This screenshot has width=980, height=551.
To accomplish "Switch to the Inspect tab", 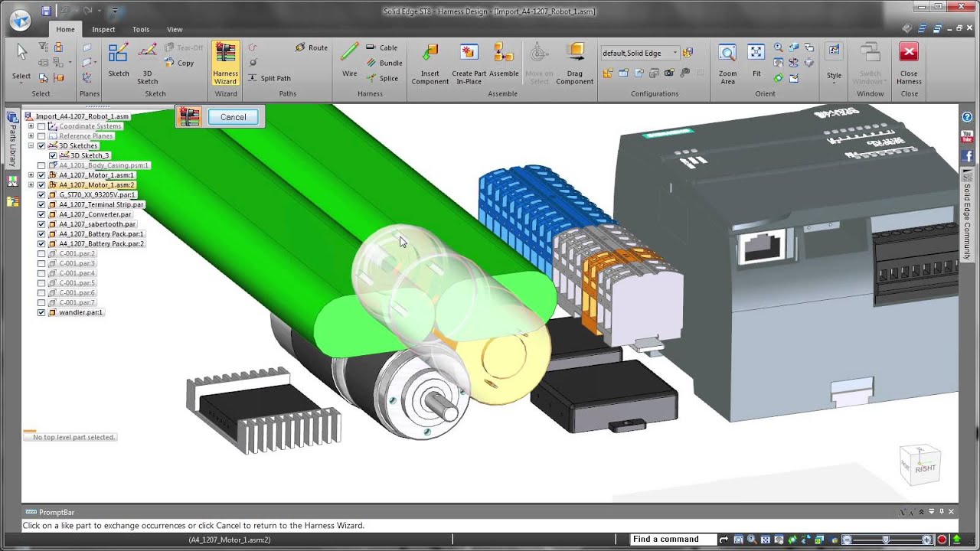I will tap(103, 29).
